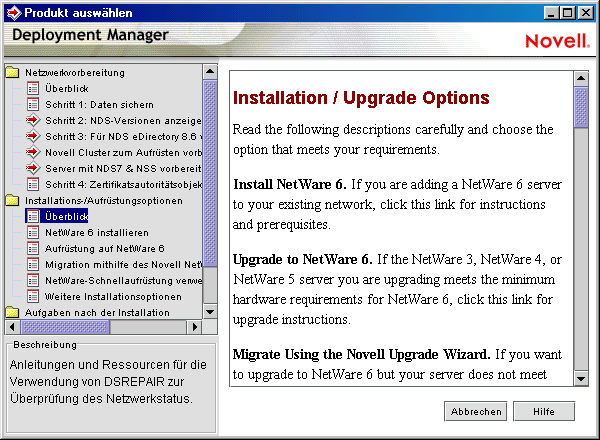Open Schritt 2: NDS-Versionen anzeigen
This screenshot has width=600, height=440.
(123, 121)
